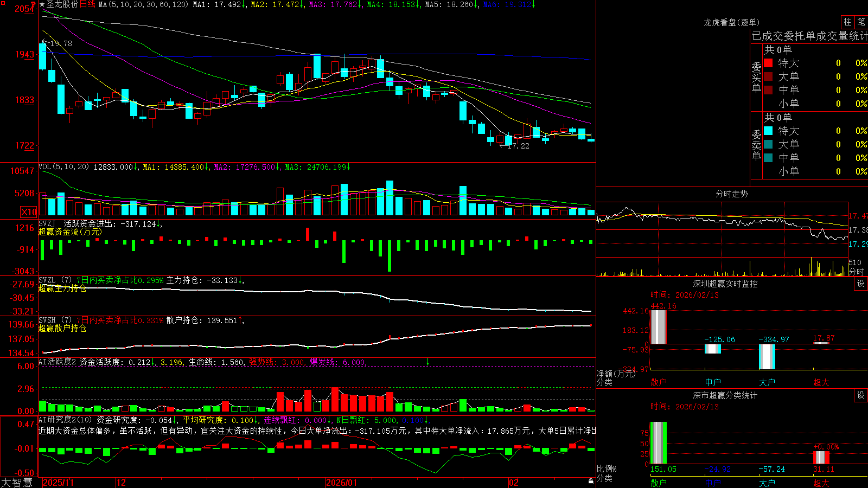Click the 深市超赢分类统计 panel title

point(725,395)
